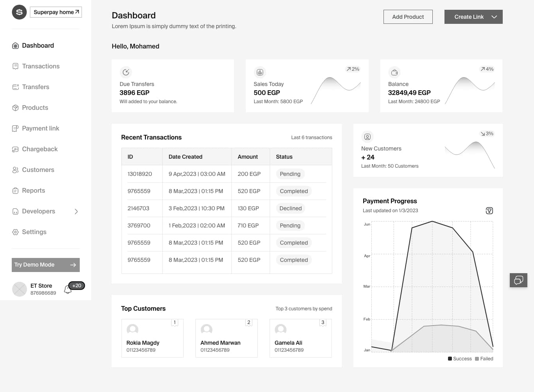Click the Date Created column header
The width and height of the screenshot is (534, 392).
click(197, 157)
